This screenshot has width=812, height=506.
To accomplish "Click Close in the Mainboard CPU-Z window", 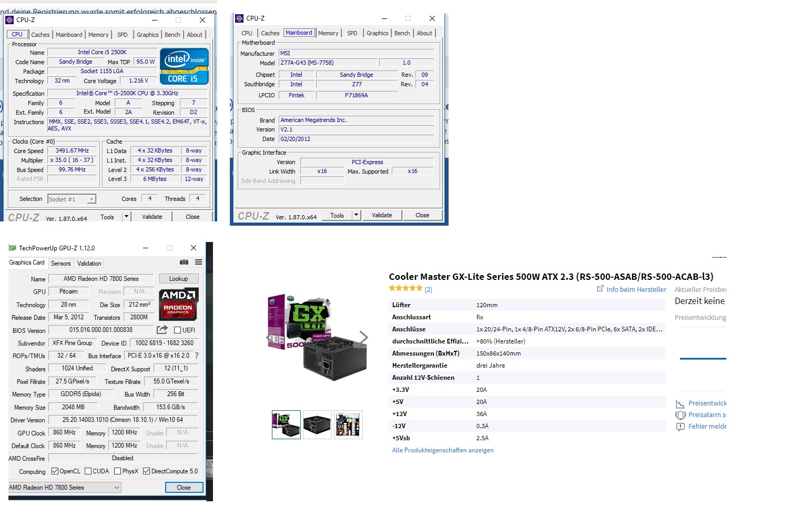I will click(x=422, y=215).
